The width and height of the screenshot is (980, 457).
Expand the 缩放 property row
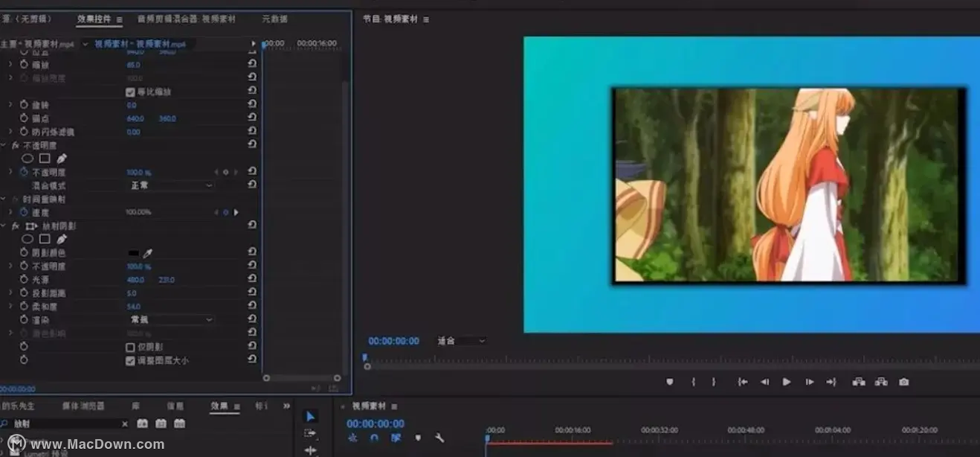pos(10,65)
